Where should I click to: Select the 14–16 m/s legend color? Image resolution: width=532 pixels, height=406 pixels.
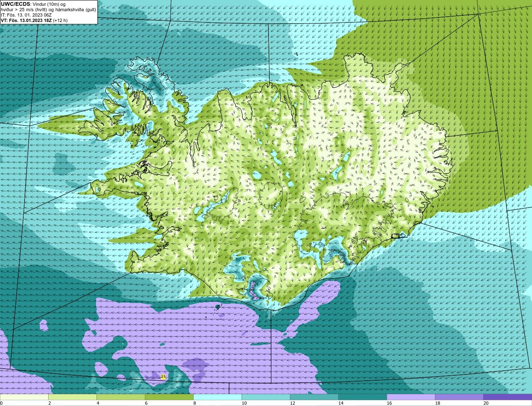[363, 397]
